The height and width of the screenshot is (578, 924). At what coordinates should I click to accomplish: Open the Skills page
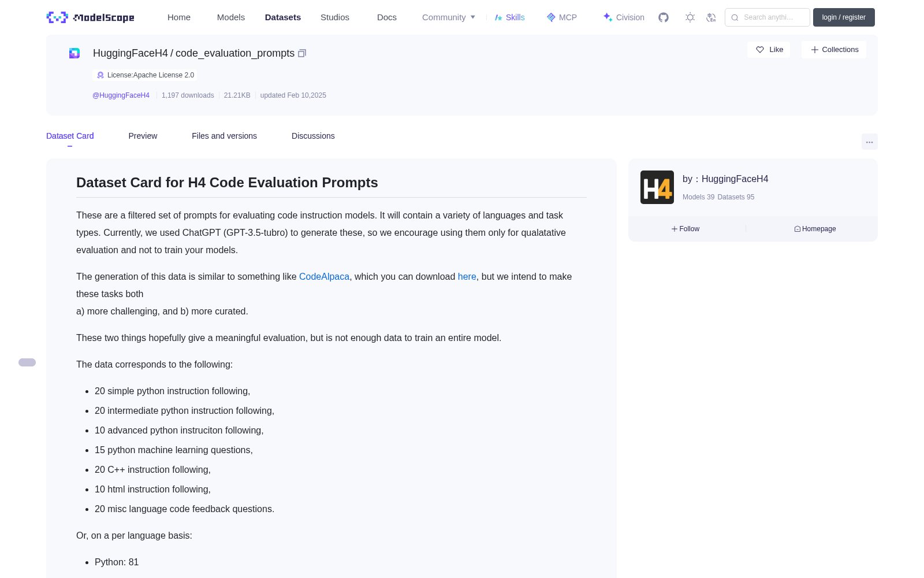[509, 17]
